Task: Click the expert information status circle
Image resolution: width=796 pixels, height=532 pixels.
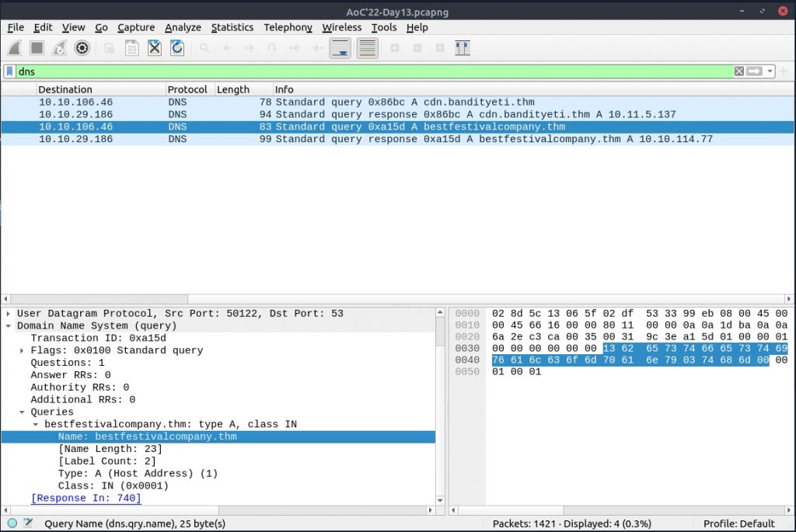Action: click(x=12, y=523)
